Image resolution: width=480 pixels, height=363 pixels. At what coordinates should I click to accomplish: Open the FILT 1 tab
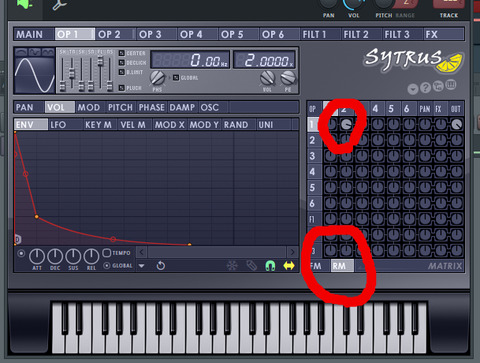[321, 34]
